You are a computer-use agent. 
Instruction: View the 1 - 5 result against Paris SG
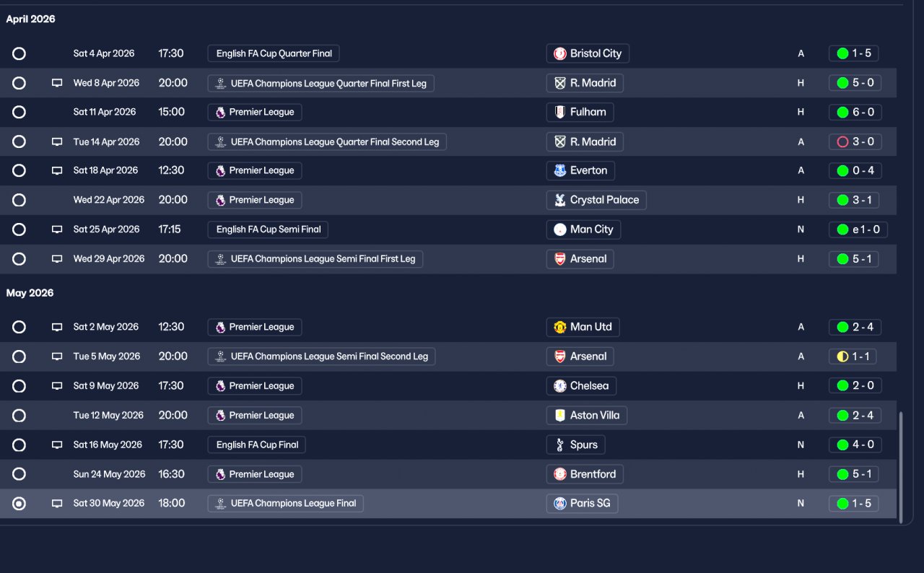pyautogui.click(x=855, y=504)
